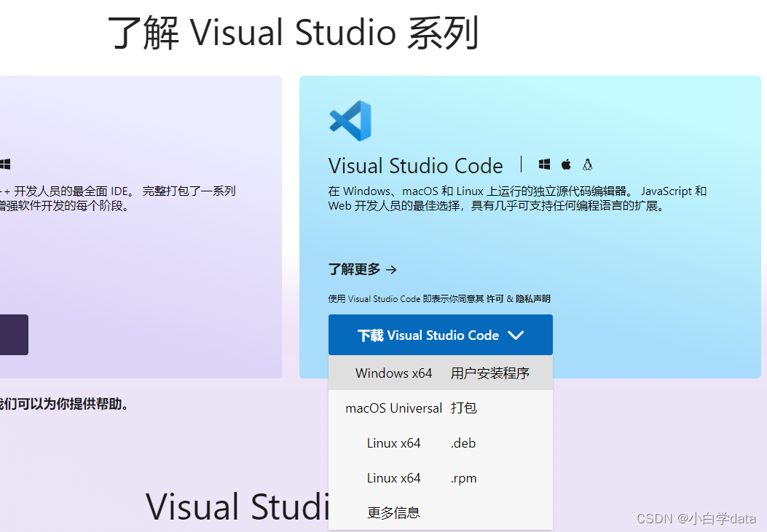Screen dimensions: 767x532
Task: Click the Visual Studio Code heading text
Action: point(415,166)
